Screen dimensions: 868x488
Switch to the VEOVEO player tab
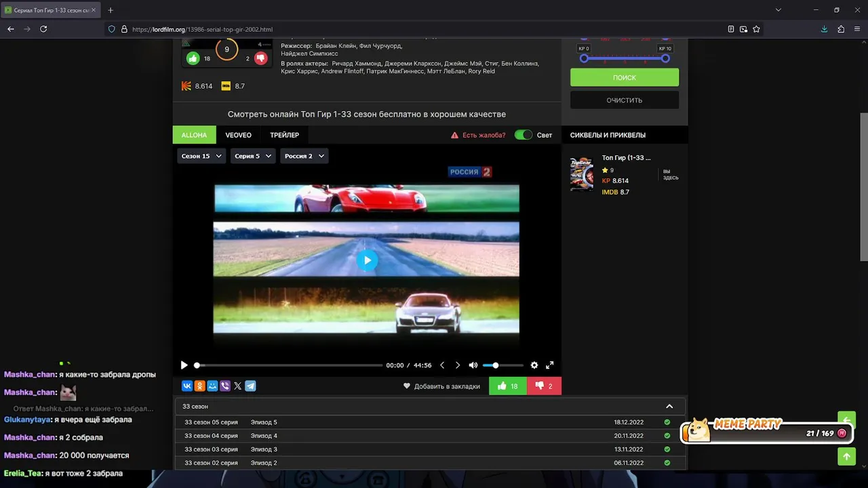[x=239, y=135]
